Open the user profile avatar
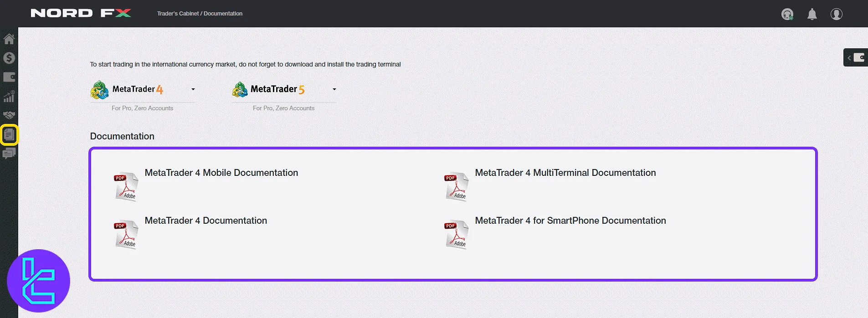Image resolution: width=868 pixels, height=318 pixels. pyautogui.click(x=837, y=14)
